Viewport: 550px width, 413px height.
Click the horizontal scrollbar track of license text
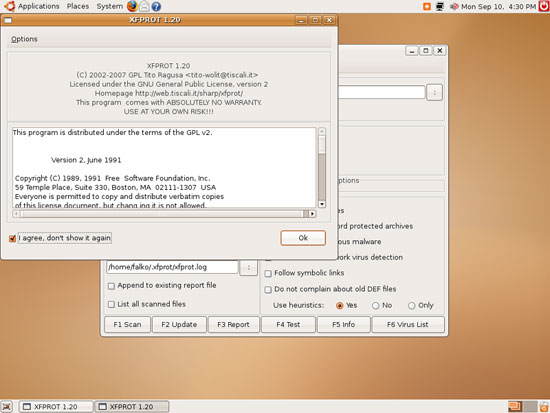(164, 214)
